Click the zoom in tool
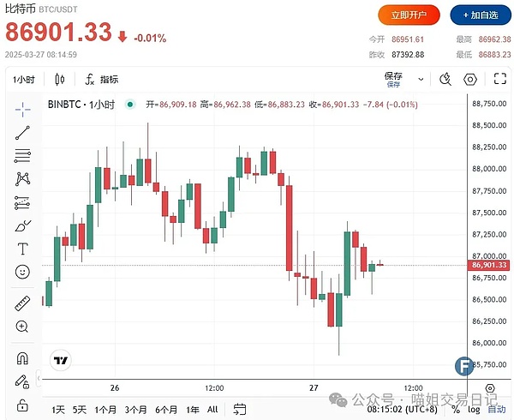Screen dimensions: 514x420 [22, 327]
